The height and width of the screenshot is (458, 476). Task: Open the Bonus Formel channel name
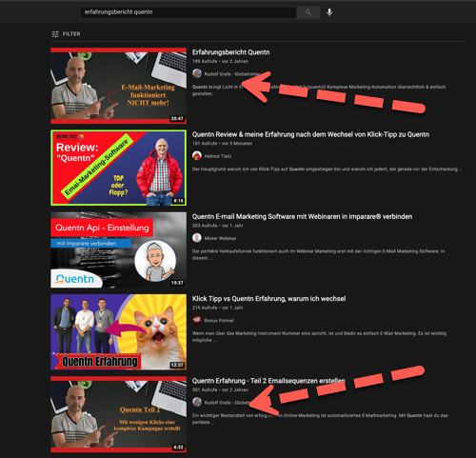pos(219,321)
